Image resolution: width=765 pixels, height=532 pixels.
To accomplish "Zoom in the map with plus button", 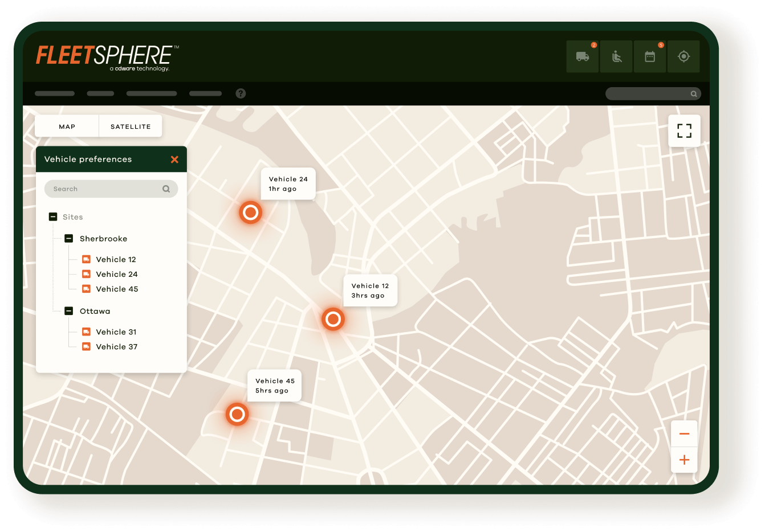I will click(x=684, y=460).
